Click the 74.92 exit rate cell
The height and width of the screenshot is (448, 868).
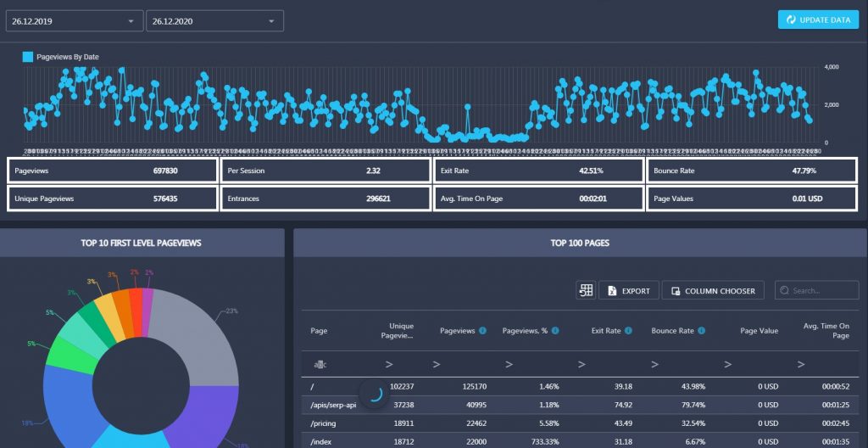tap(623, 405)
